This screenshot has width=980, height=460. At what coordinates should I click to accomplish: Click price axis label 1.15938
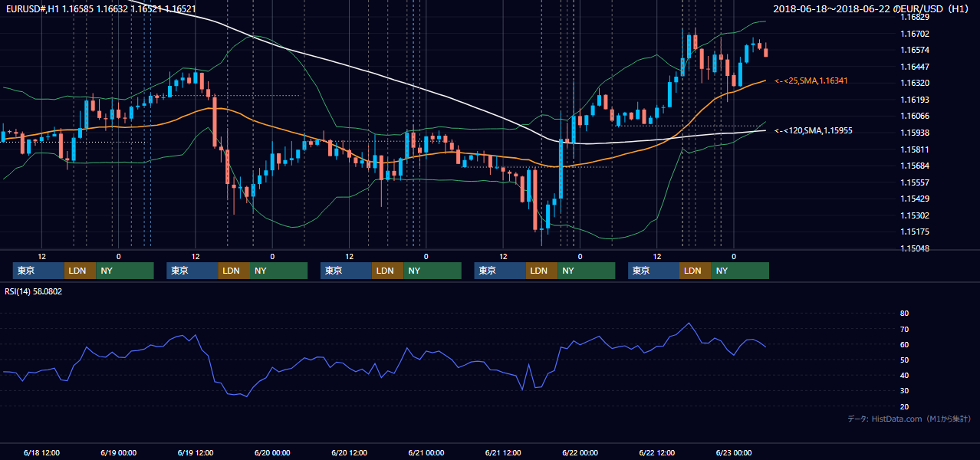coord(914,133)
